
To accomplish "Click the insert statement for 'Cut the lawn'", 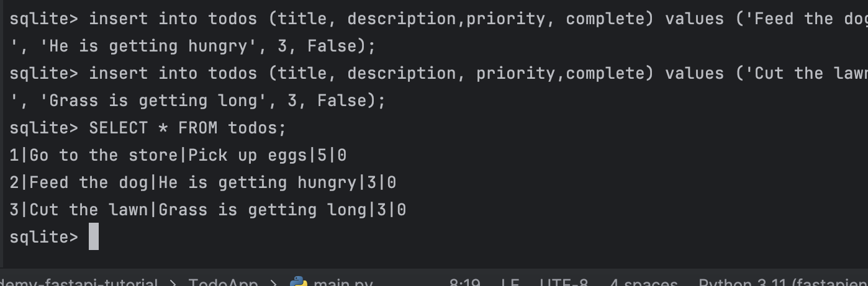I will pos(478,73).
